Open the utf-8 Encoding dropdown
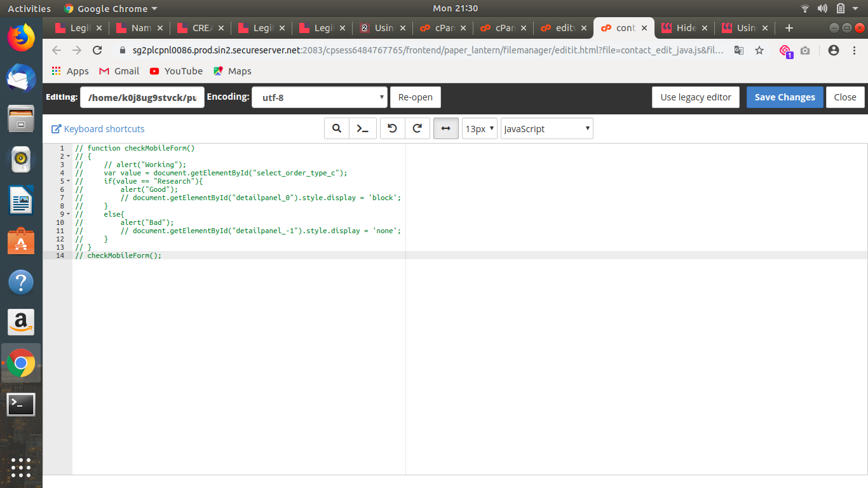The width and height of the screenshot is (868, 488). [320, 97]
